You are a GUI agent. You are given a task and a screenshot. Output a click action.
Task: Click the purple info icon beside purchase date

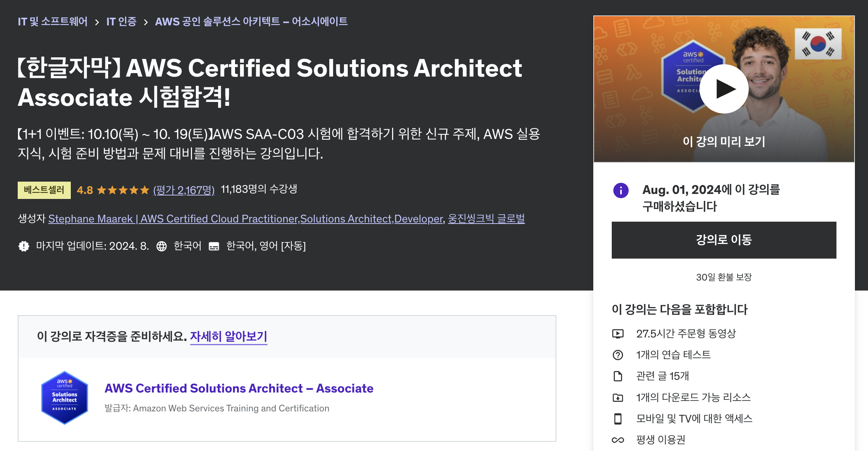click(621, 190)
